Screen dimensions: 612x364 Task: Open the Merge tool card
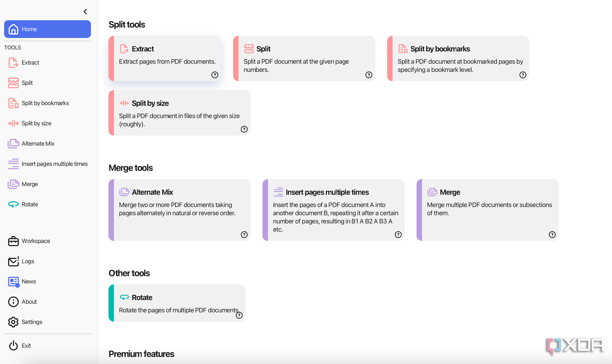488,210
